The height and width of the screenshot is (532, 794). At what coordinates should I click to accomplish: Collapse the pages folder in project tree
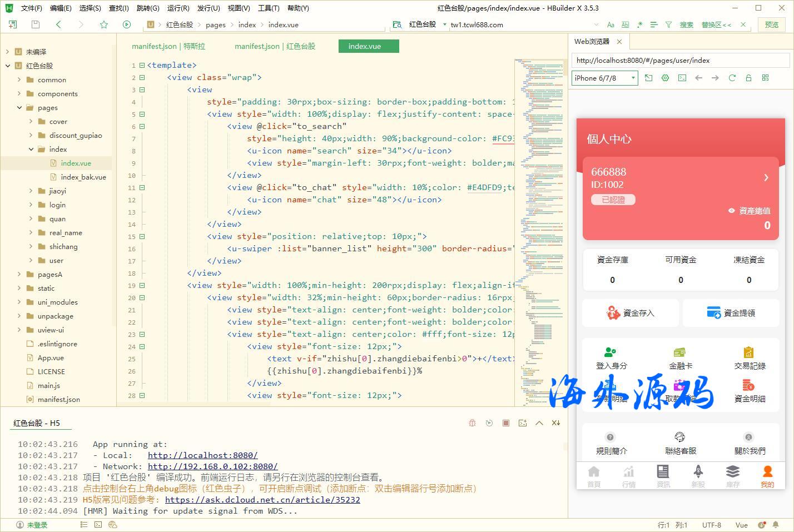(19, 107)
